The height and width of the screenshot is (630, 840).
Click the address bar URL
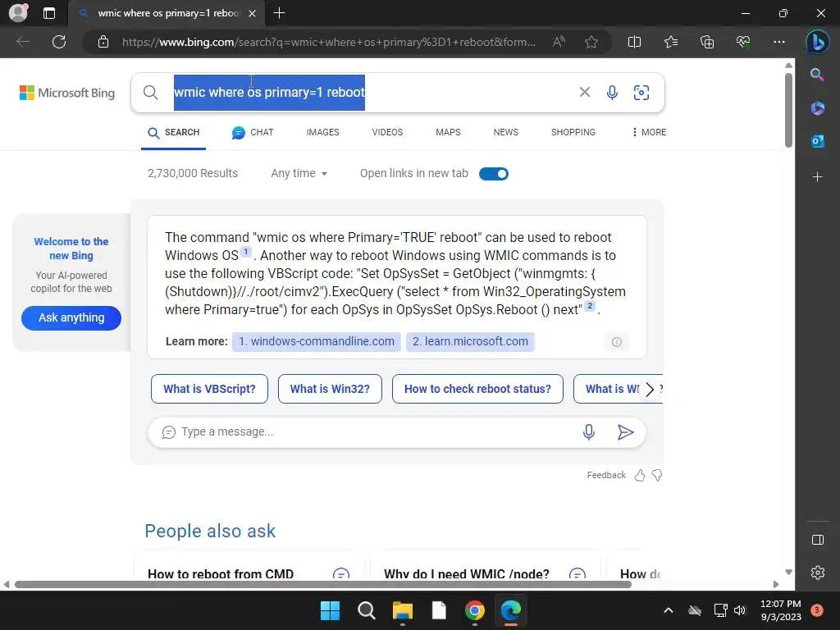click(328, 42)
